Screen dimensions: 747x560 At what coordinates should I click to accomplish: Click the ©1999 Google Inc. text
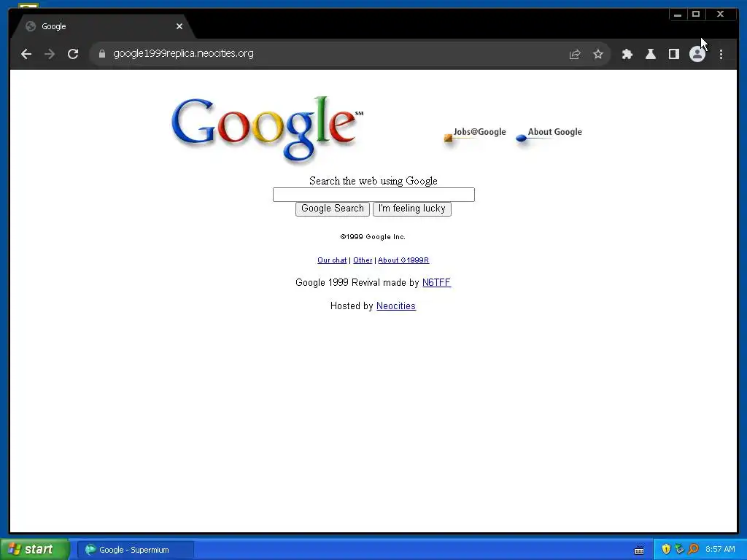[373, 237]
